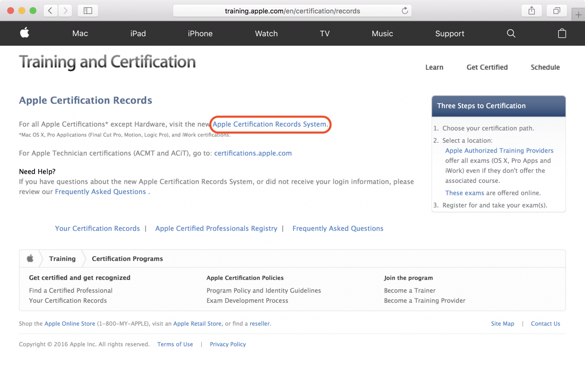
Task: Open Apple Certification Records System link
Action: [x=269, y=124]
